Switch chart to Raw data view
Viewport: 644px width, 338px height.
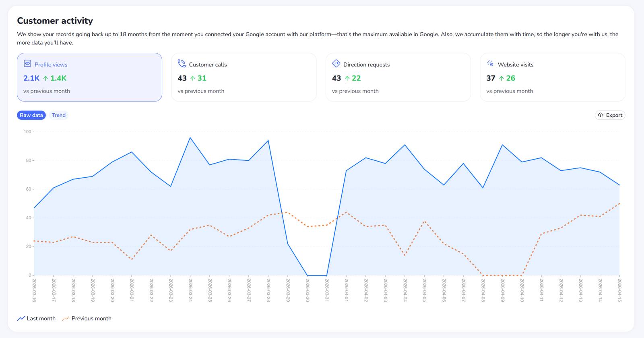(31, 115)
